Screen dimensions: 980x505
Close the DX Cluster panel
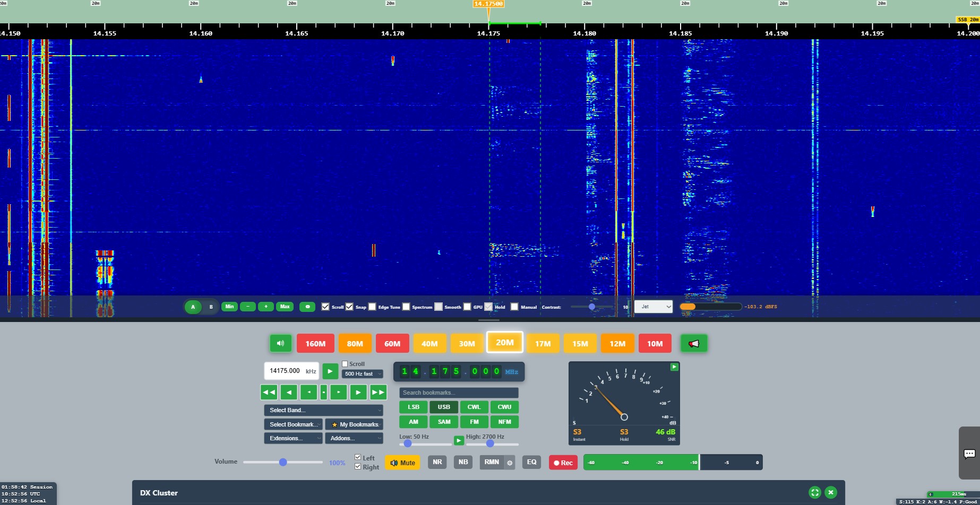tap(831, 492)
